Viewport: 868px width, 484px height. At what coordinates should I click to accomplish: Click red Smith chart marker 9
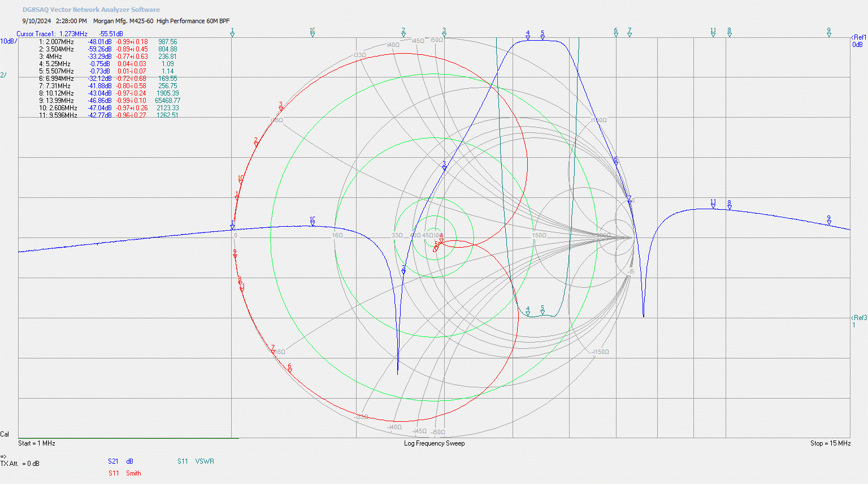[235, 254]
